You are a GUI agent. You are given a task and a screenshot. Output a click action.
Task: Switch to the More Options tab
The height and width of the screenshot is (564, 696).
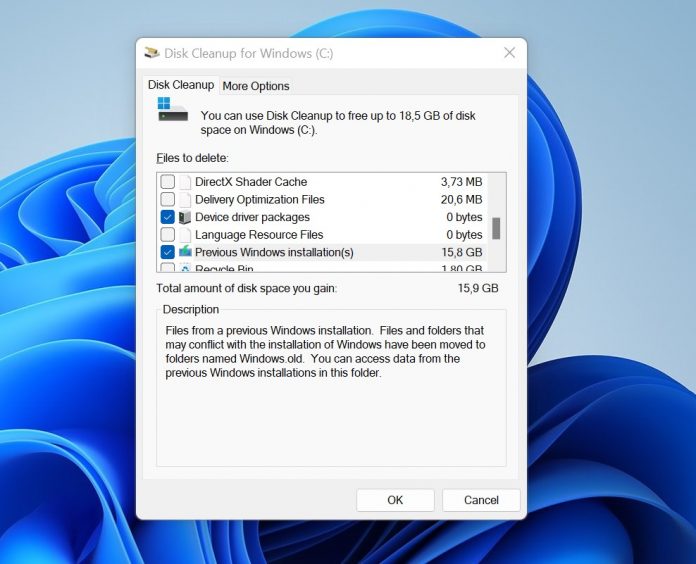point(256,86)
